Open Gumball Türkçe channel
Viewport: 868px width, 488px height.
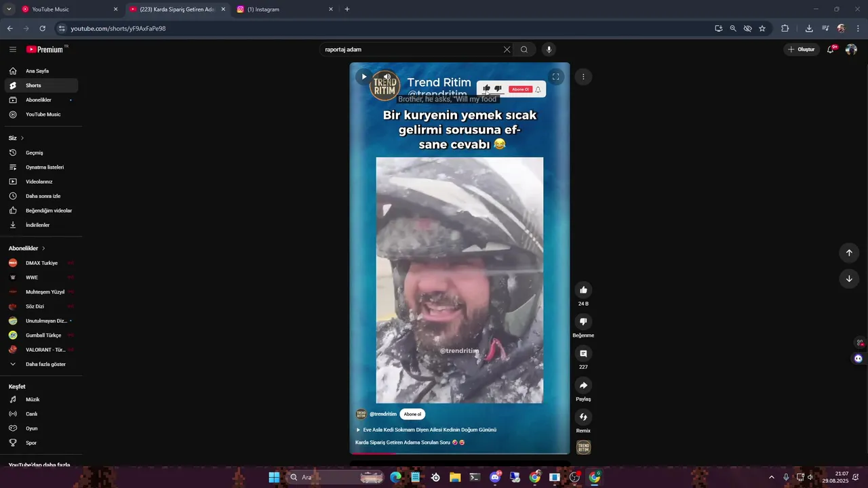pyautogui.click(x=41, y=335)
